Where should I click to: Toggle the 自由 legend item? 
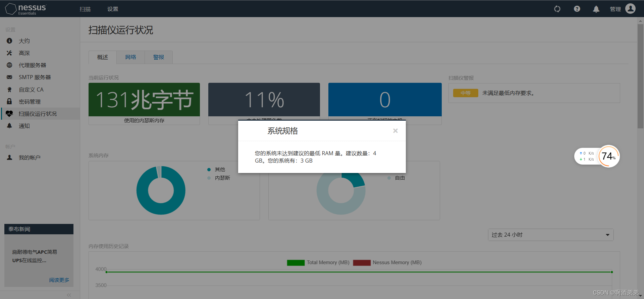pos(396,178)
